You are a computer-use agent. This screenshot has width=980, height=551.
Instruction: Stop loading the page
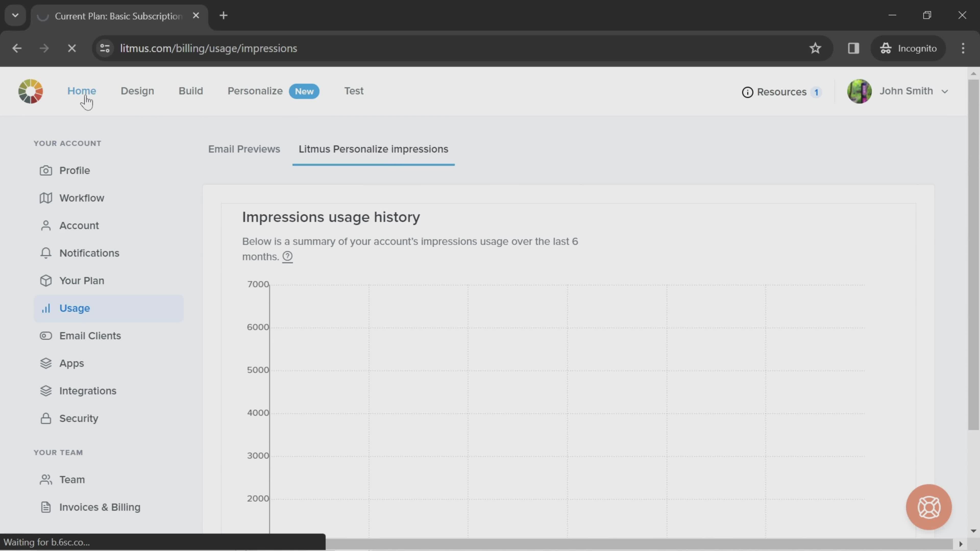tap(71, 48)
